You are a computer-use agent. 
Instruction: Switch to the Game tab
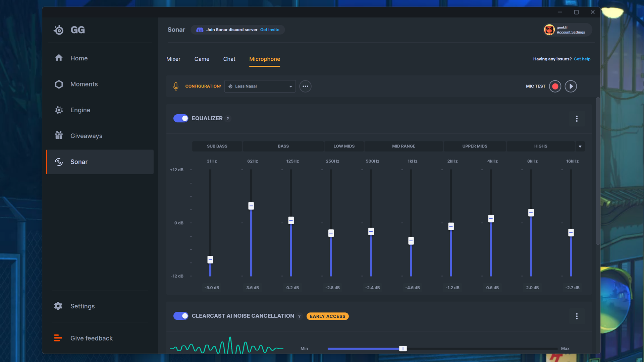pyautogui.click(x=202, y=59)
